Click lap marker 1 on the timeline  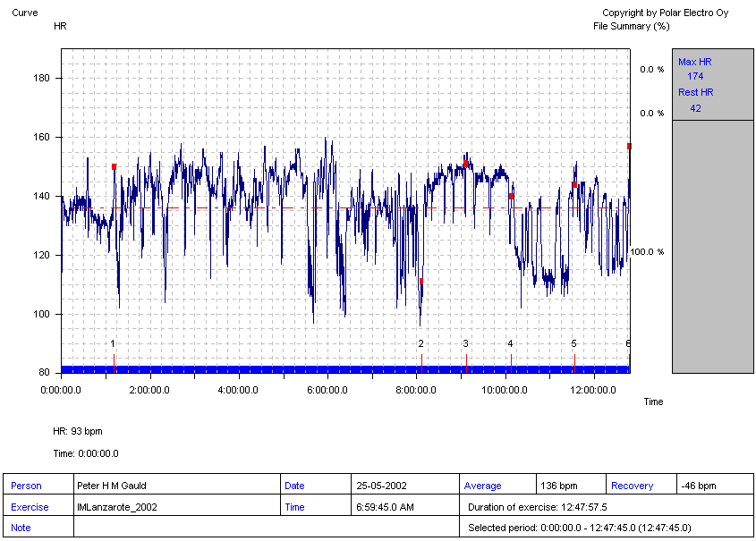tap(113, 344)
